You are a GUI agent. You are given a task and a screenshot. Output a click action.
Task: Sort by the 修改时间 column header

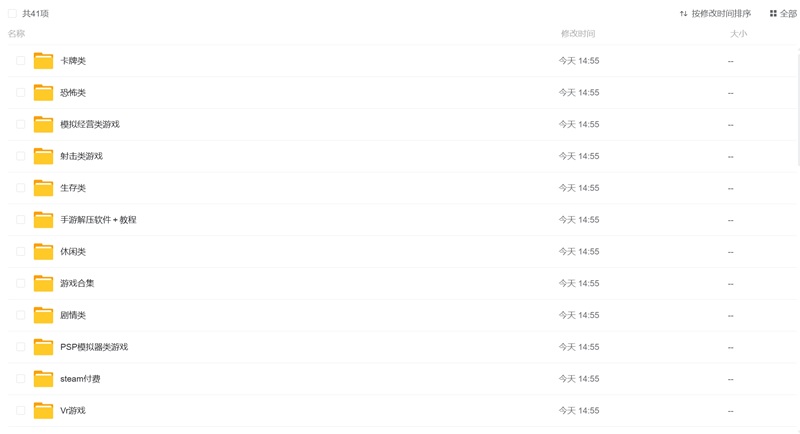577,34
